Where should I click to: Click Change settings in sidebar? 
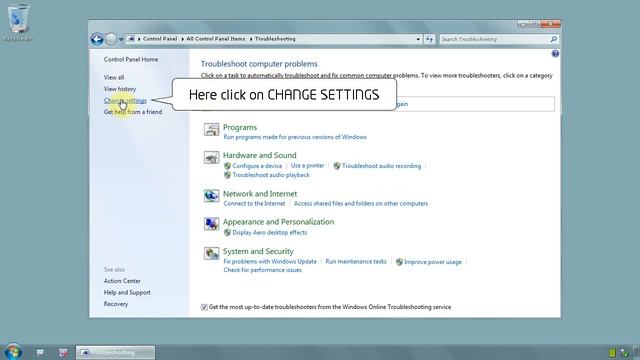(x=125, y=100)
